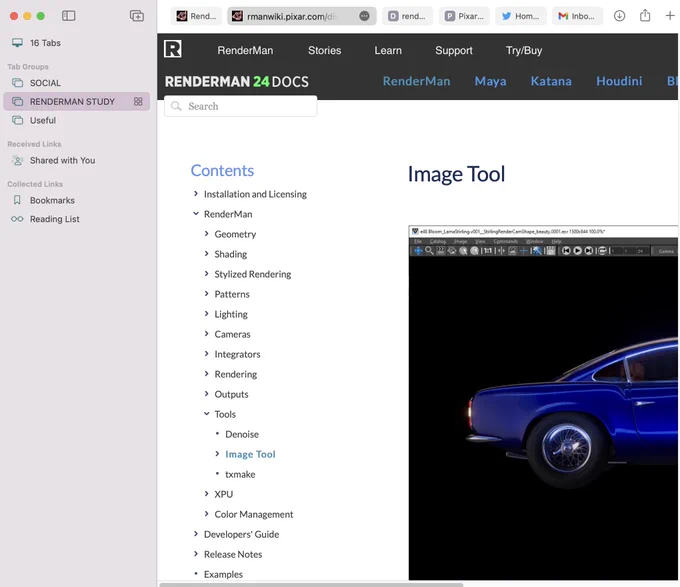The height and width of the screenshot is (587, 680).
Task: Expand the Color Management chevron
Action: 206,513
